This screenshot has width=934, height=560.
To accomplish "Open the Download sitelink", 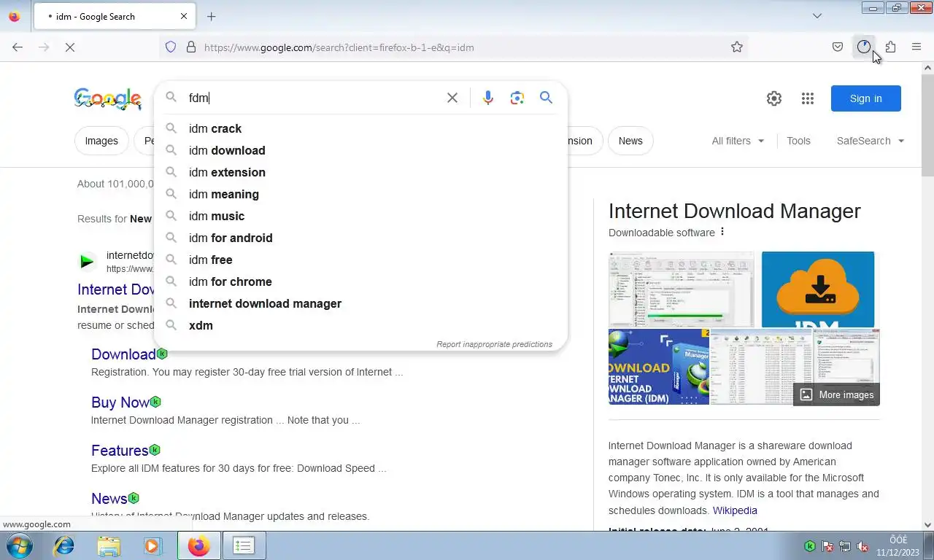I will 123,354.
